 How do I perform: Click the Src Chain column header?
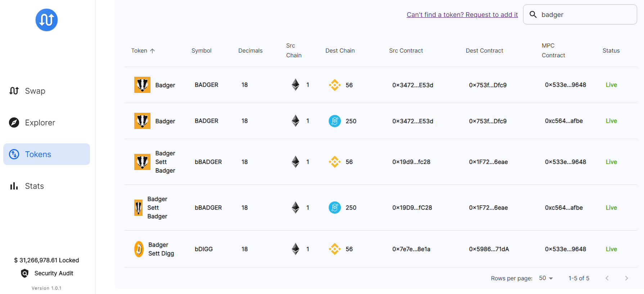click(294, 50)
